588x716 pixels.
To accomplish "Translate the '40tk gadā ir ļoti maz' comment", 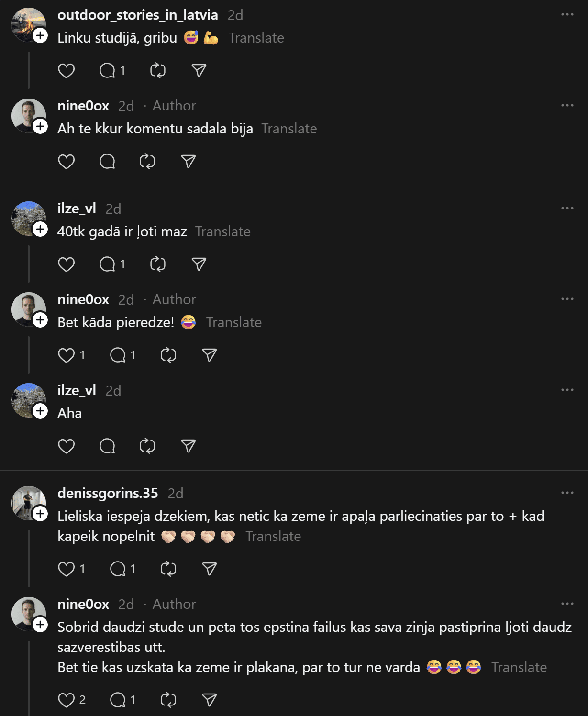I will tap(222, 231).
